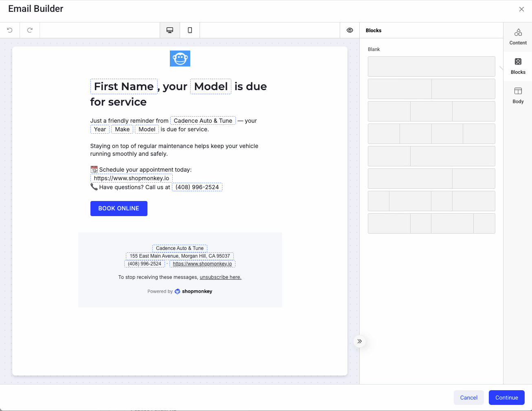This screenshot has height=411, width=532.
Task: Click the unsubscribe here link
Action: pyautogui.click(x=220, y=277)
